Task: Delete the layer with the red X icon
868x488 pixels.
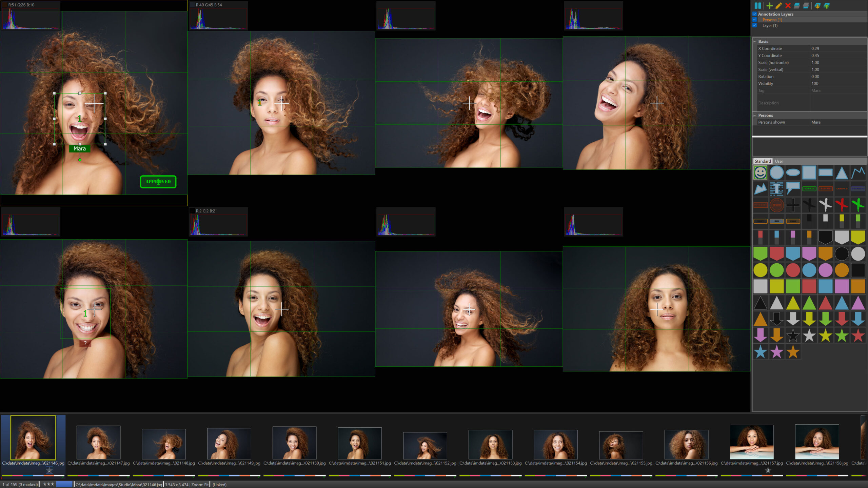Action: point(788,5)
